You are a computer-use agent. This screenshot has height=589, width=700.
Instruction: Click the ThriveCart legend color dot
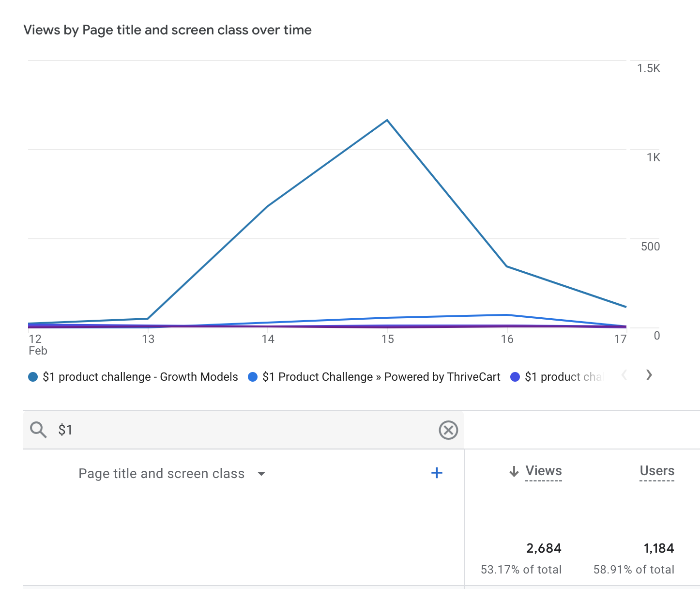coord(253,377)
